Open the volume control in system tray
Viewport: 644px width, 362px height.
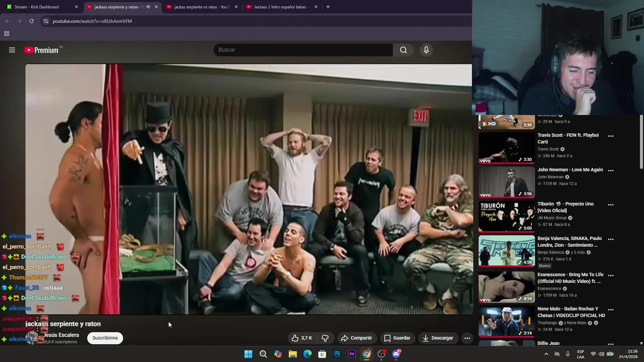tap(601, 354)
